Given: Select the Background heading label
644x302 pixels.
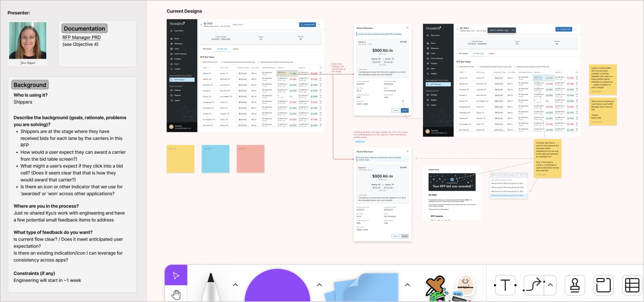Looking at the screenshot, I should coord(30,85).
